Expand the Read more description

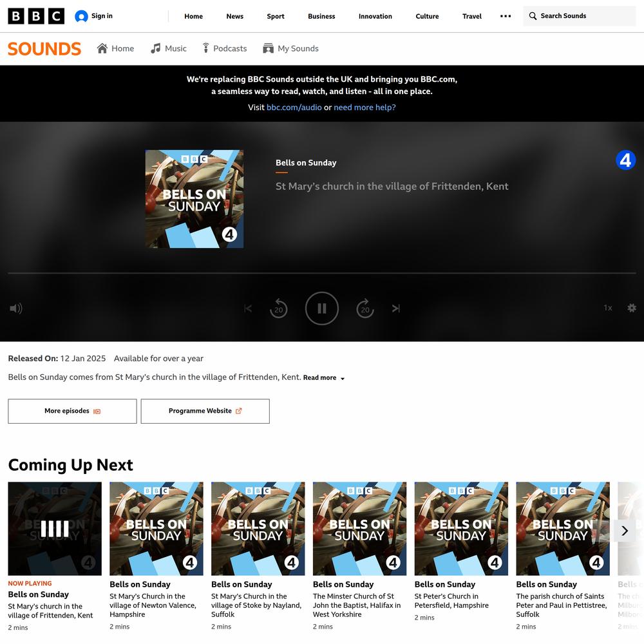click(x=324, y=378)
